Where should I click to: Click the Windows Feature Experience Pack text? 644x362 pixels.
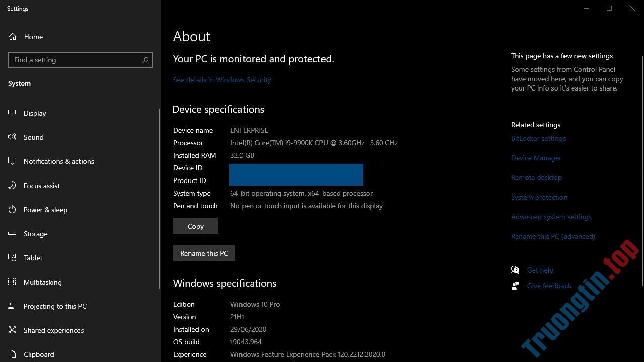pos(308,354)
